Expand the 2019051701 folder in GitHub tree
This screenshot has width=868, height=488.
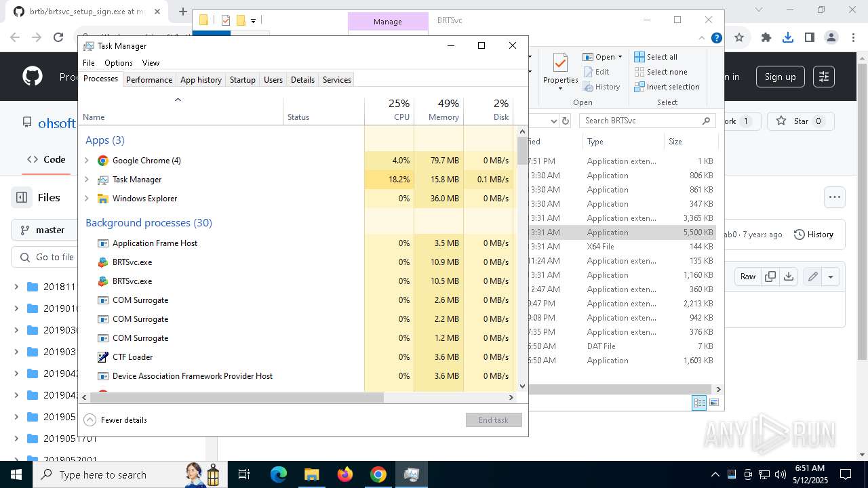(16, 439)
